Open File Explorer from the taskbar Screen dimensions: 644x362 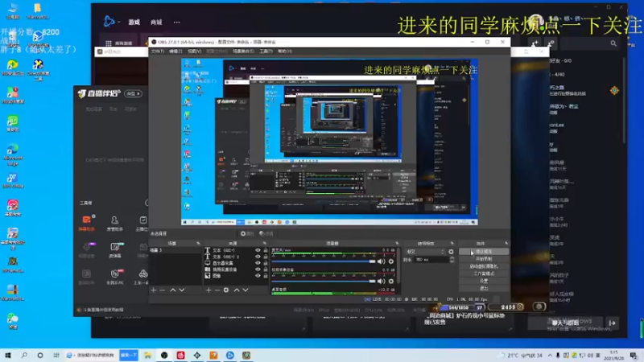(147, 355)
